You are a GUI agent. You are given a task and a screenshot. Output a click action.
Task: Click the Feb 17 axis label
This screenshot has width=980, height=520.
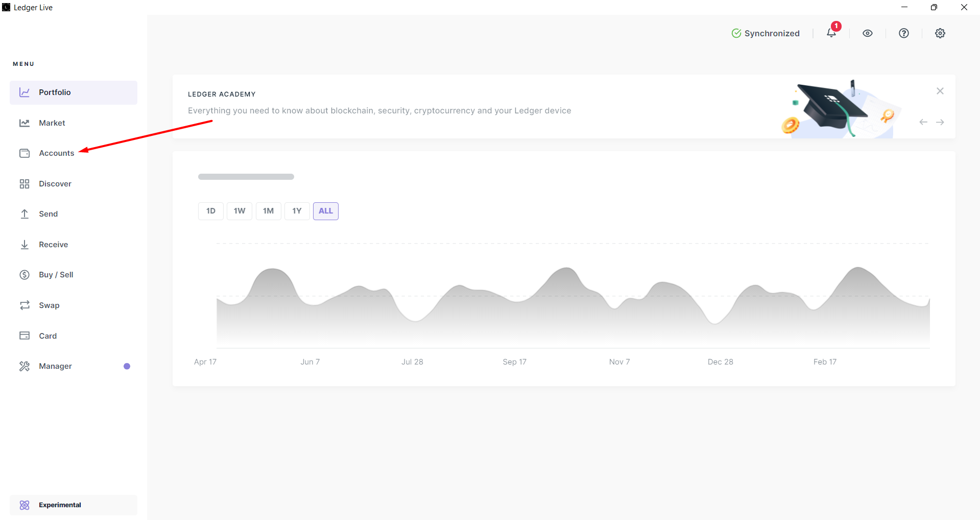coord(825,362)
